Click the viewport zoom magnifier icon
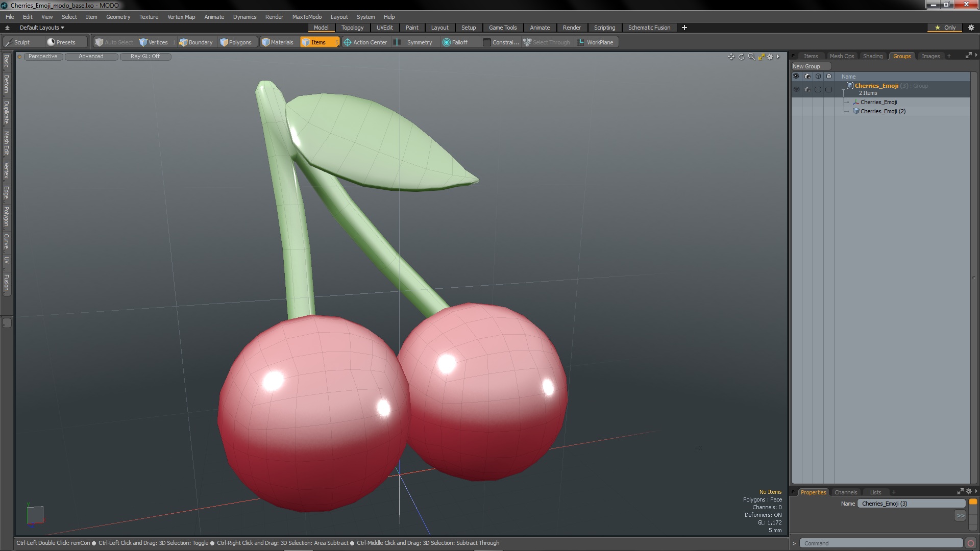Viewport: 980px width, 551px height. pos(751,57)
